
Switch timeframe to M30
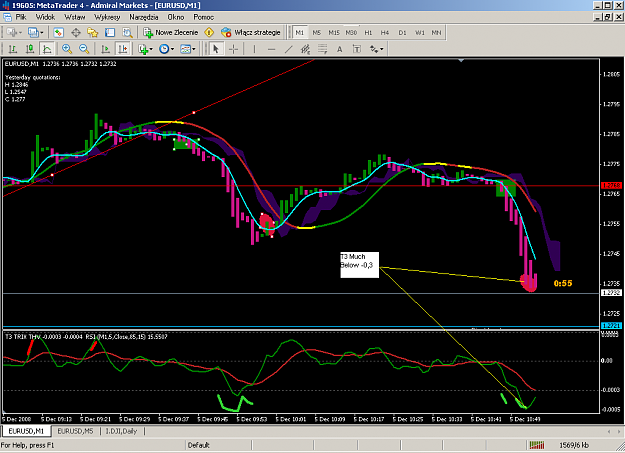[351, 33]
